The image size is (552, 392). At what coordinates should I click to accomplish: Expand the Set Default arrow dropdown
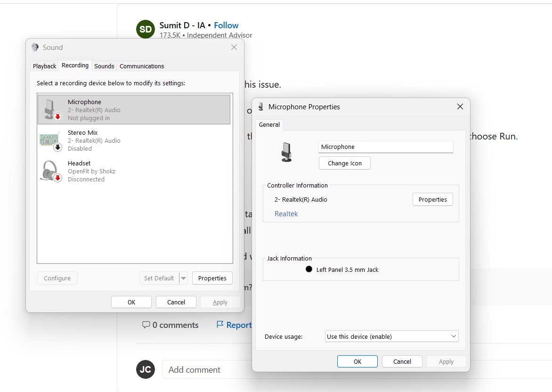point(183,278)
